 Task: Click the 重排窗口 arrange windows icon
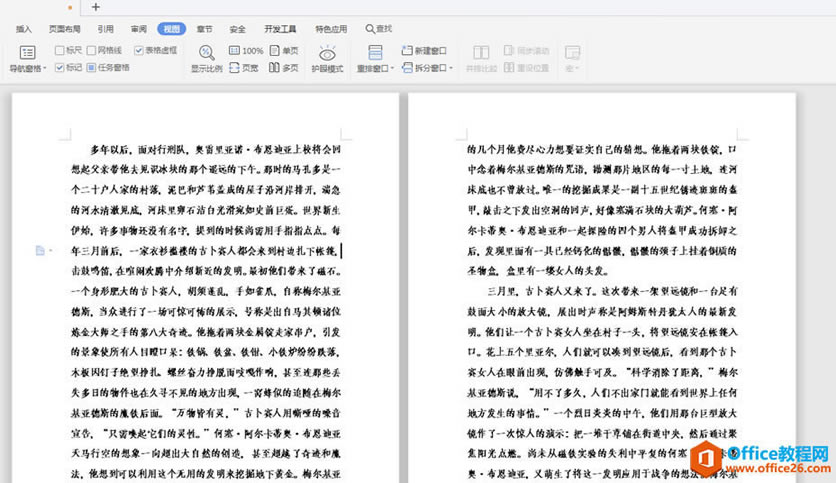375,52
